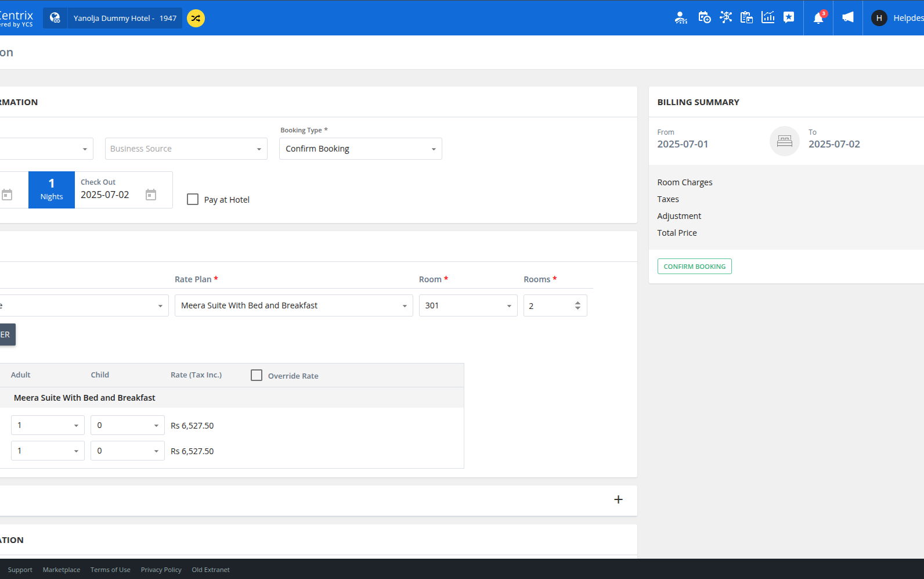Screen dimensions: 924x579
Task: Open the add reservation calendar-plus icon
Action: click(704, 17)
